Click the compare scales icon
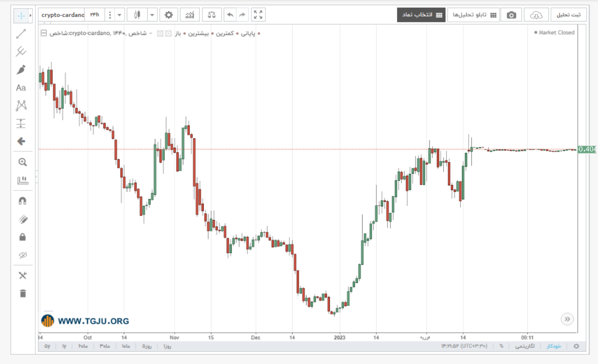598x364 pixels. point(211,15)
